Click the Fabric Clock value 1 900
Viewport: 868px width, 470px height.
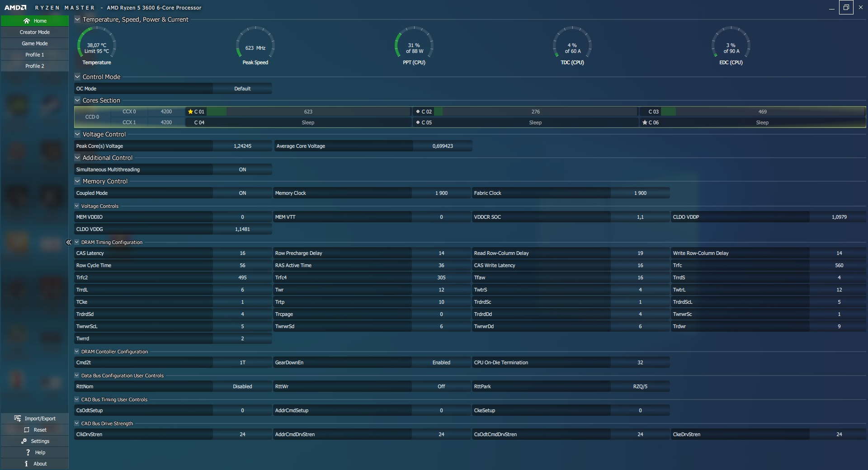[640, 193]
